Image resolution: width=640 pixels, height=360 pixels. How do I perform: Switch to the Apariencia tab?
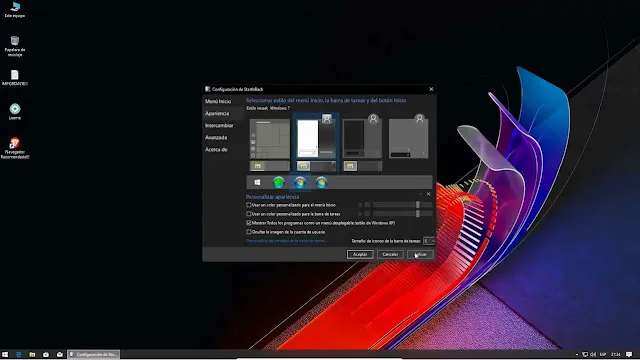click(217, 113)
